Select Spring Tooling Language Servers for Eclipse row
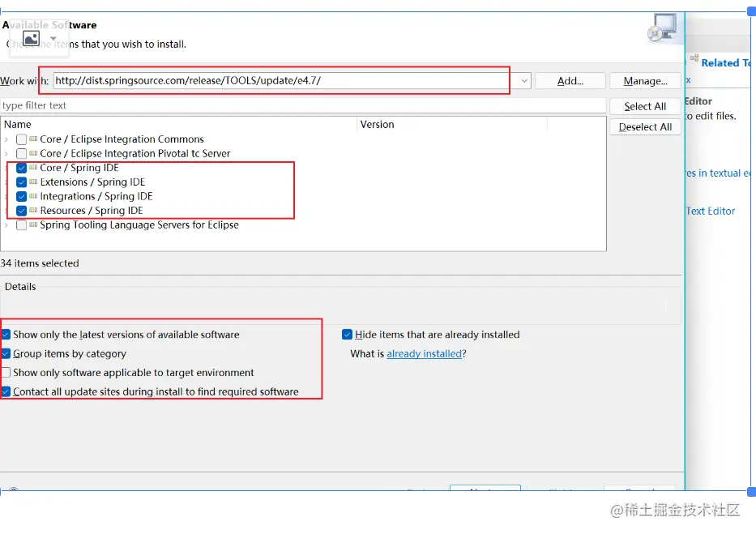 [139, 225]
